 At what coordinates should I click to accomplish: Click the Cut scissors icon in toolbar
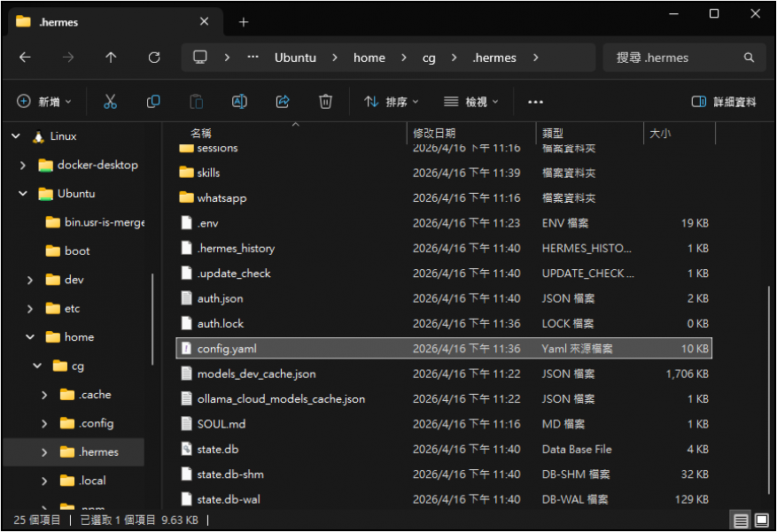tap(110, 102)
